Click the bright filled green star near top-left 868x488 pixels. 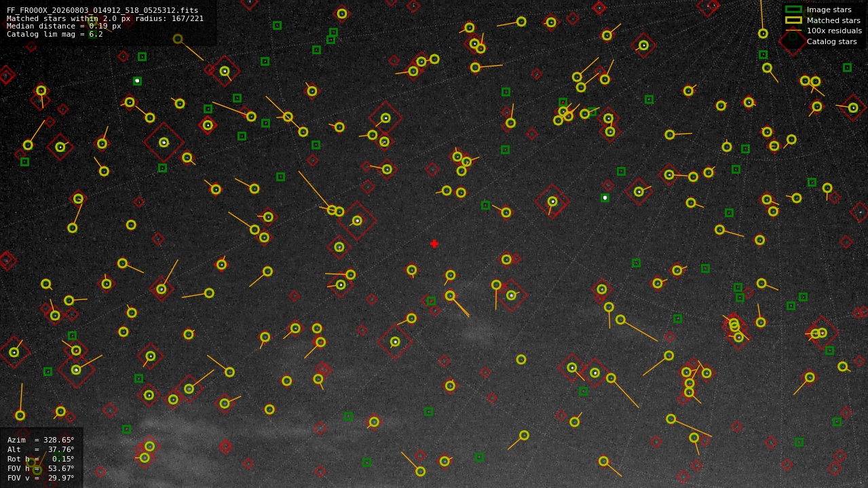(x=137, y=81)
